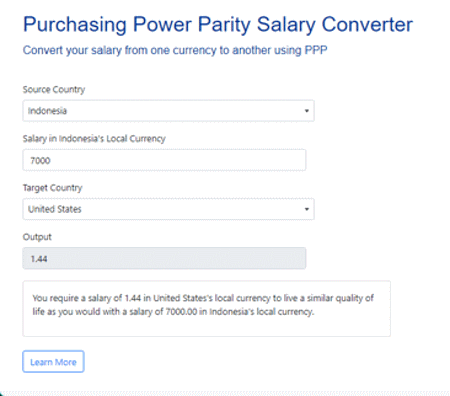Focus the salary input showing 7000
This screenshot has width=450, height=396.
[x=164, y=160]
